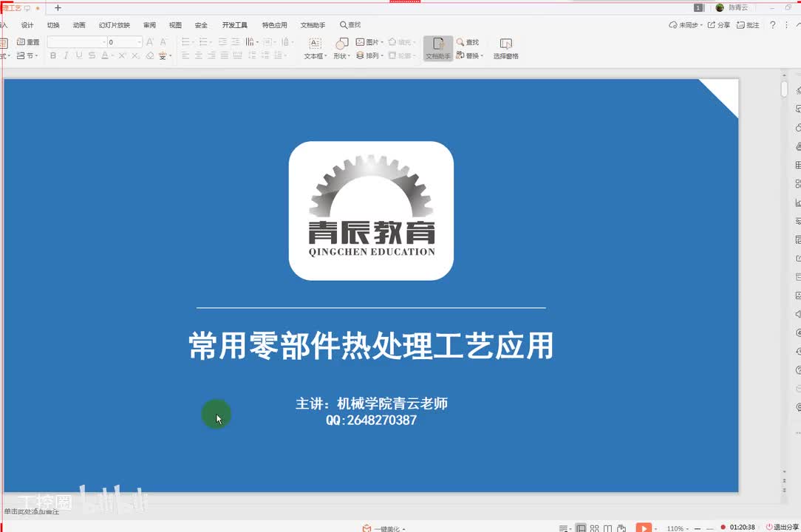Open a new tab with plus
Screen dimensions: 801x532
point(58,7)
